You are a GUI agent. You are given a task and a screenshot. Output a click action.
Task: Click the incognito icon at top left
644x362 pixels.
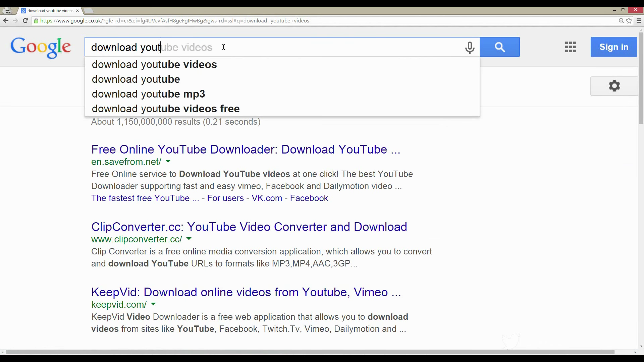pos(7,11)
